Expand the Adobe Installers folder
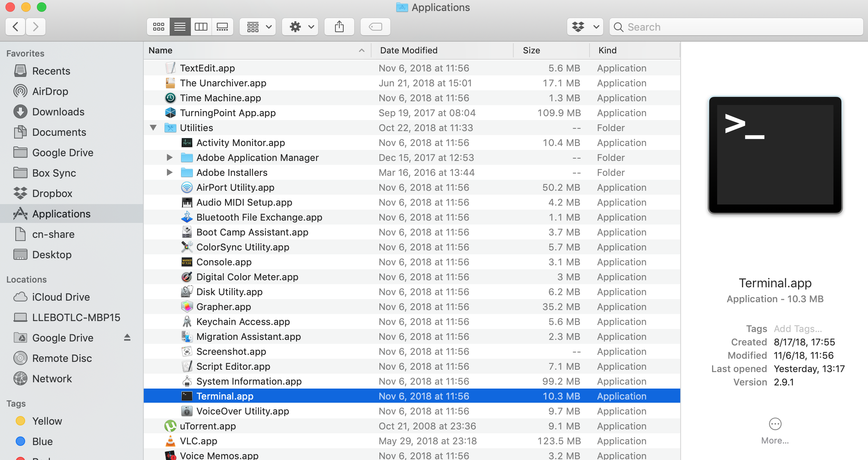Viewport: 868px width, 460px height. [x=169, y=172]
